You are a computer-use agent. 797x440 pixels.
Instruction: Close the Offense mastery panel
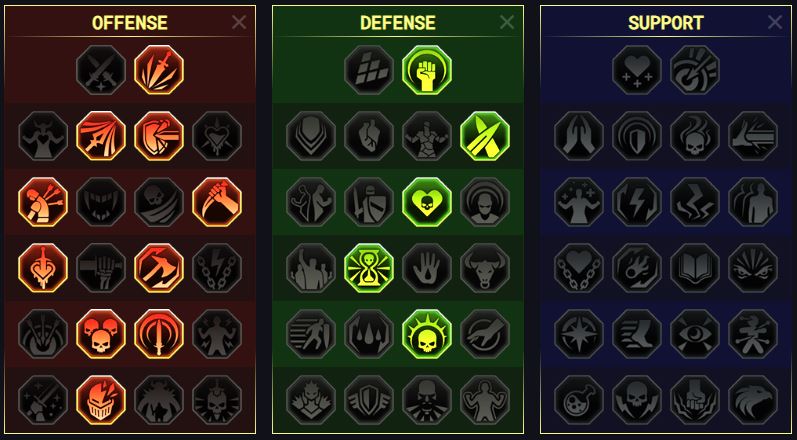[239, 22]
